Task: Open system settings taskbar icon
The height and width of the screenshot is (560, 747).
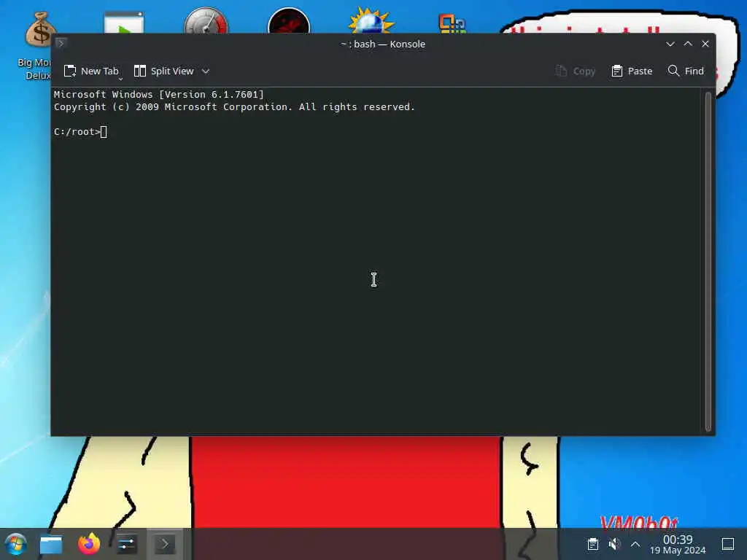Action: click(127, 544)
